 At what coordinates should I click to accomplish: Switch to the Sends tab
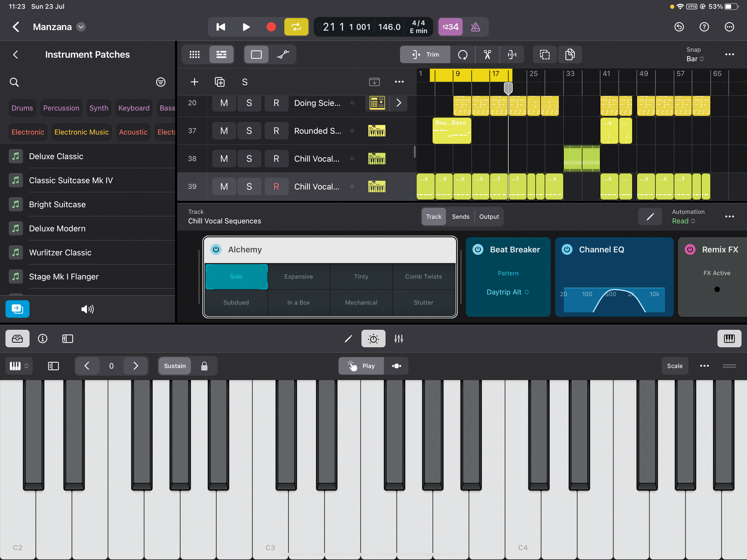[x=460, y=217]
